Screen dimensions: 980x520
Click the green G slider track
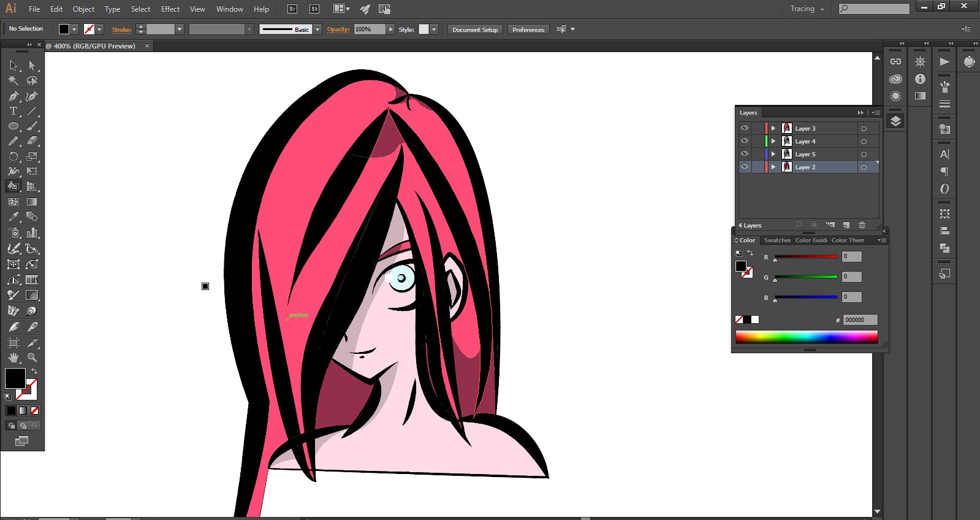[x=806, y=277]
